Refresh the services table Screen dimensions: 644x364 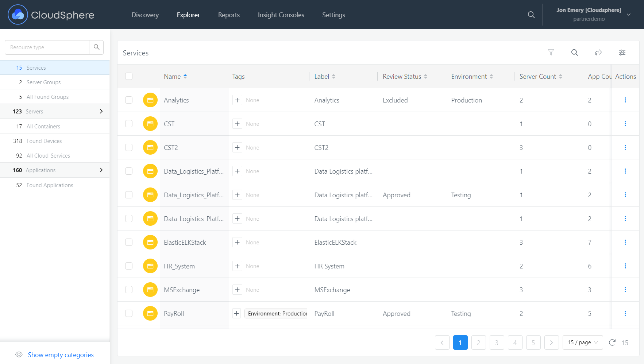click(x=612, y=342)
